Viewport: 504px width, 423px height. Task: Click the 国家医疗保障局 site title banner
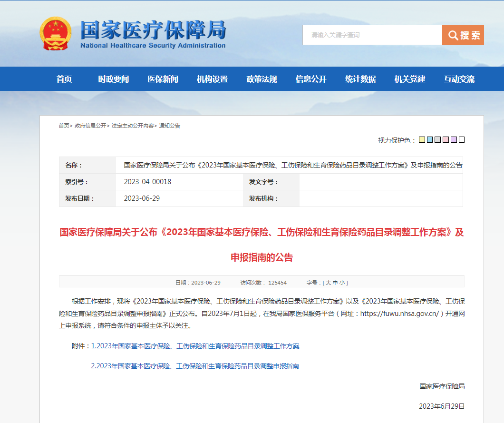click(153, 34)
